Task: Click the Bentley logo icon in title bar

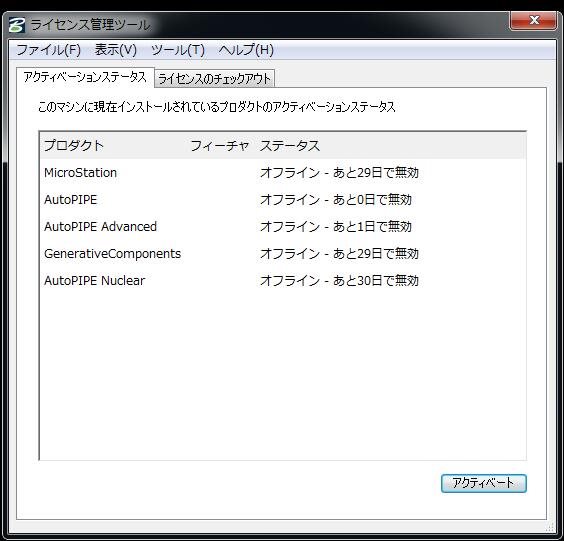Action: pos(17,25)
